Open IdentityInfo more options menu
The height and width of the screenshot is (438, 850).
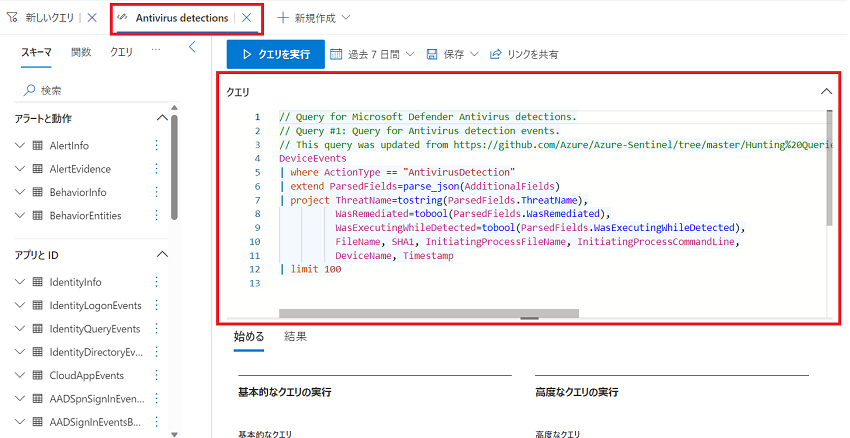pos(157,282)
